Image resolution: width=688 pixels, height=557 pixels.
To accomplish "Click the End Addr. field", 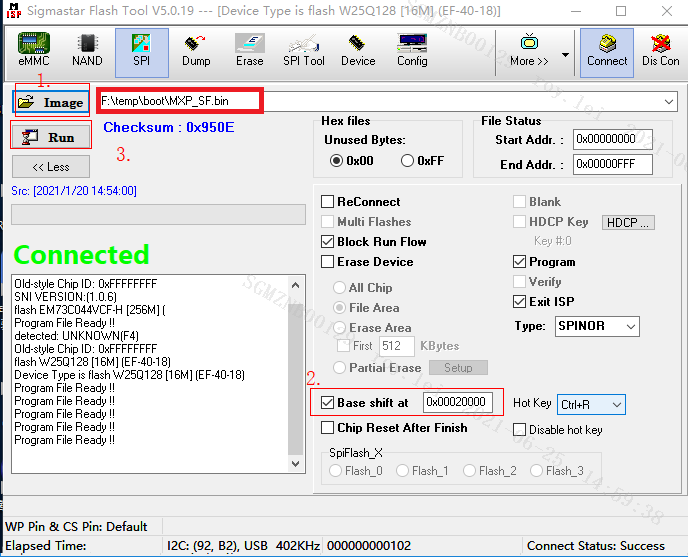I will (x=613, y=164).
